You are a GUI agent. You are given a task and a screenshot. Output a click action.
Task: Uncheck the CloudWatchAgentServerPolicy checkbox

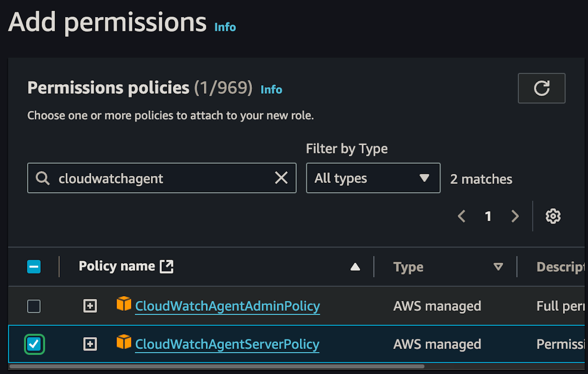click(34, 344)
